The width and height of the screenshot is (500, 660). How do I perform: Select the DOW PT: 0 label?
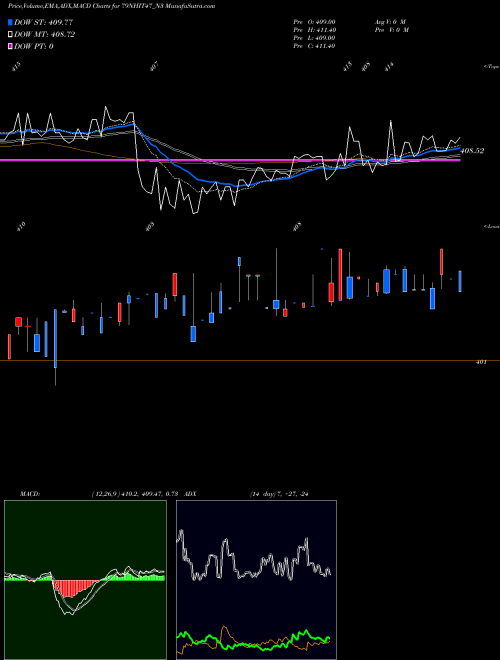[34, 46]
